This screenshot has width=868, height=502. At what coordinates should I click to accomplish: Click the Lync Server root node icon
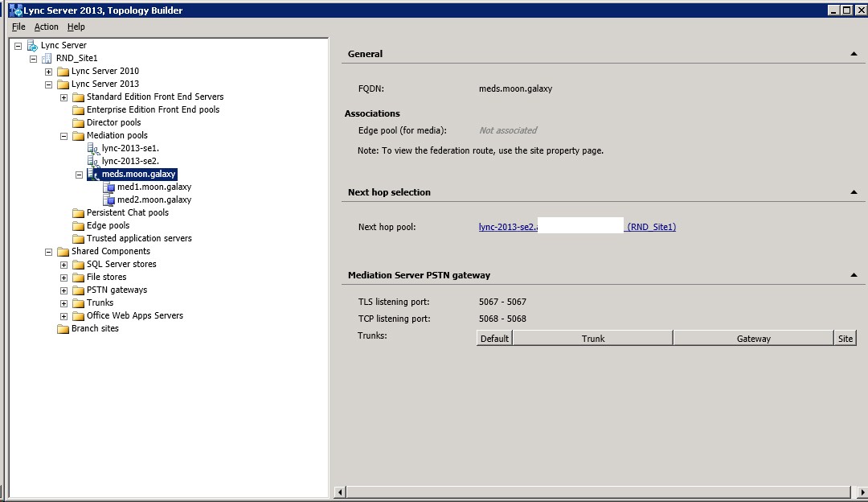click(32, 46)
